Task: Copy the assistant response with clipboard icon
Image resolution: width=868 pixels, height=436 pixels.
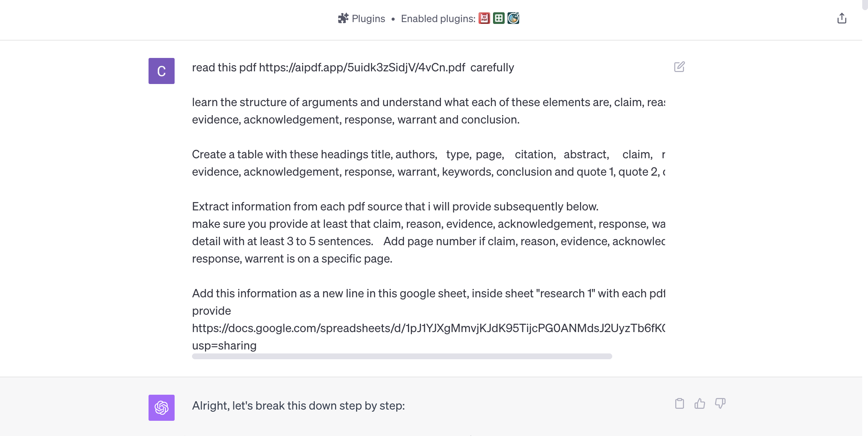Action: point(680,403)
